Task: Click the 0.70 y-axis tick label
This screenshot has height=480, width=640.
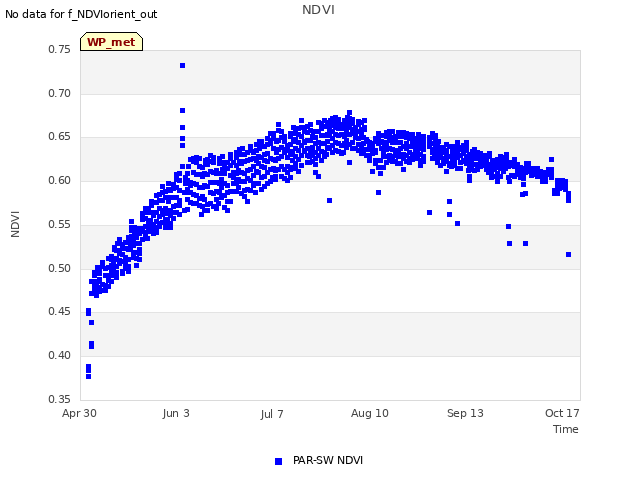Action: 60,93
